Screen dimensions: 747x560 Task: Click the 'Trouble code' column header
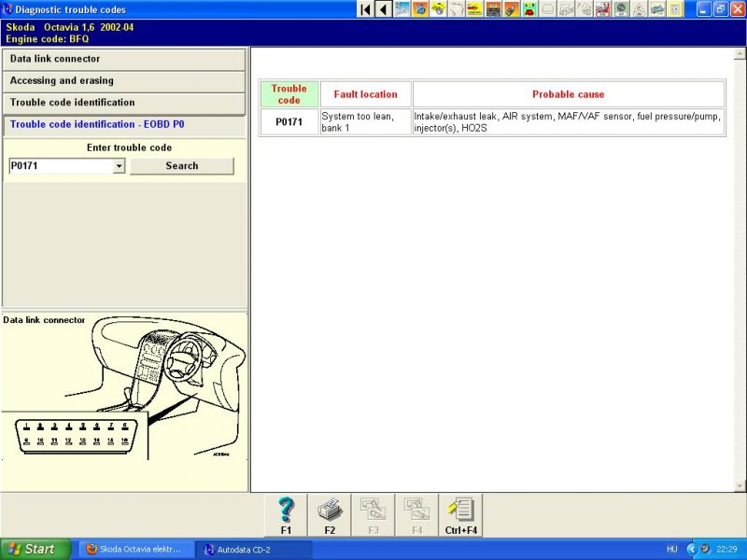(x=289, y=94)
